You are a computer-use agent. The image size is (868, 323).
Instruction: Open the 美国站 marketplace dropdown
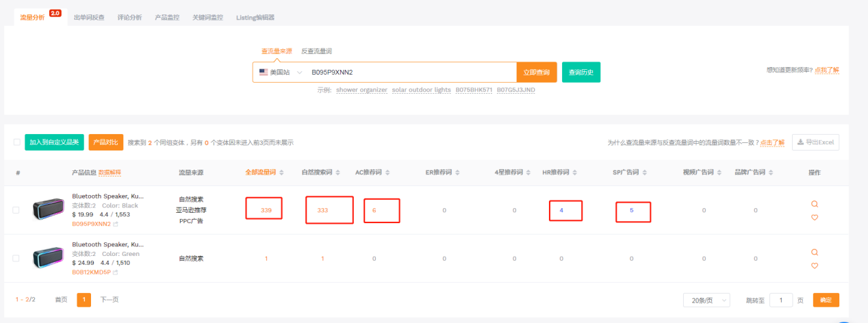coord(281,72)
